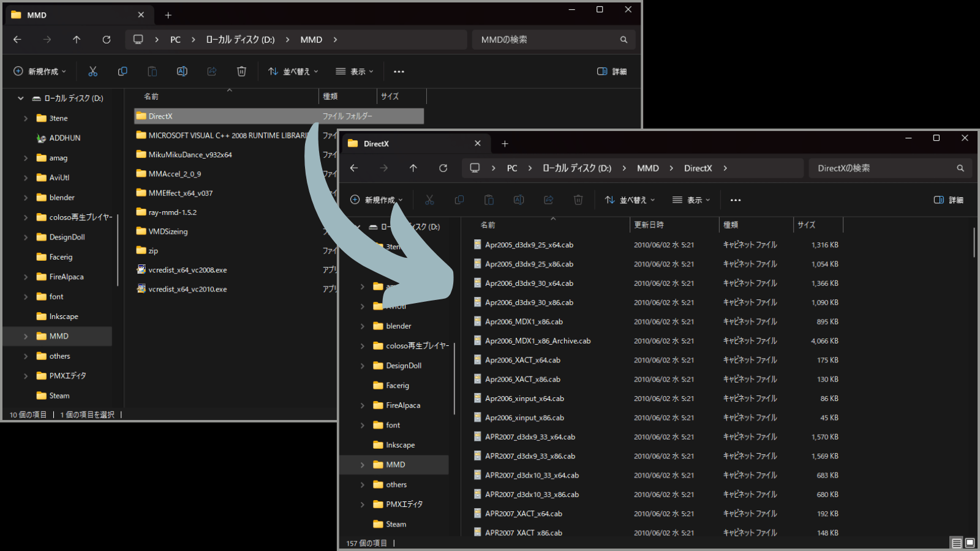Click the new item button in MMD toolbar
The height and width of the screenshot is (551, 980).
click(x=40, y=72)
